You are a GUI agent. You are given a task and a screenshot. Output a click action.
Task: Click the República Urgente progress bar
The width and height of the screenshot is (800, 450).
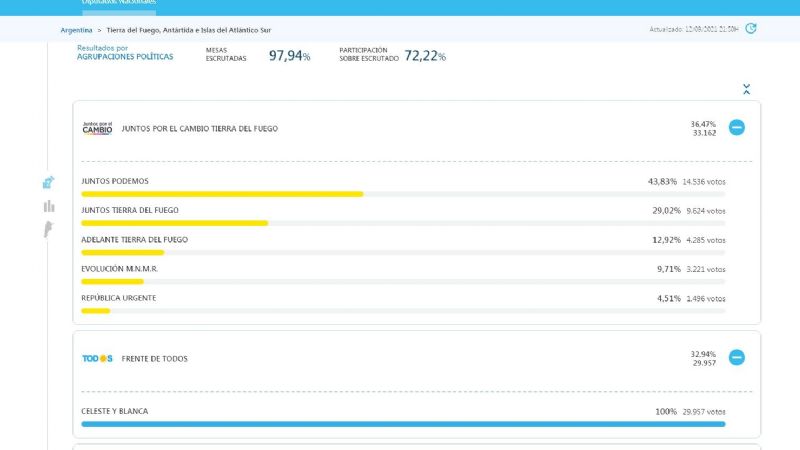pos(95,311)
